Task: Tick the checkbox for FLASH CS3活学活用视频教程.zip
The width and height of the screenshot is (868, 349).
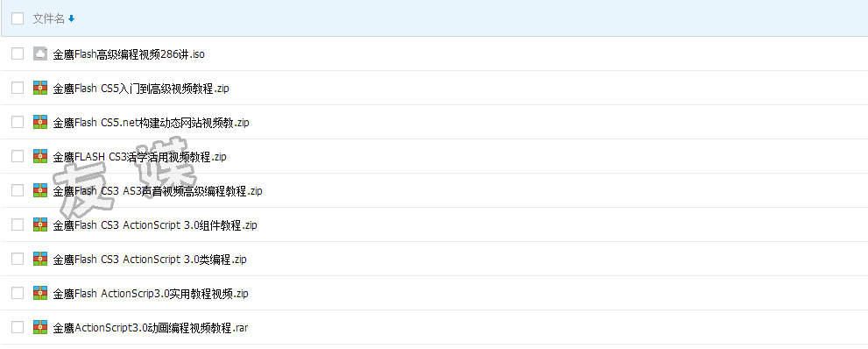Action: point(18,156)
